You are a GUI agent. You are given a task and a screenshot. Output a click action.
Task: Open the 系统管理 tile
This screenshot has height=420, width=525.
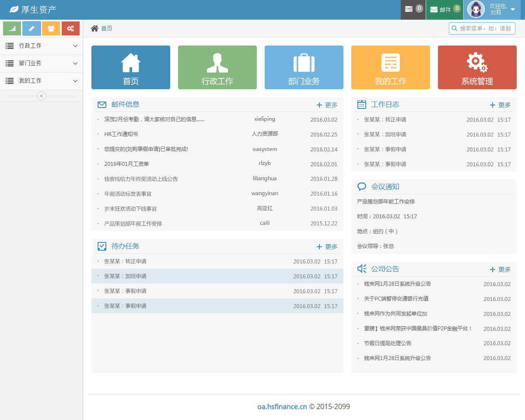[477, 67]
